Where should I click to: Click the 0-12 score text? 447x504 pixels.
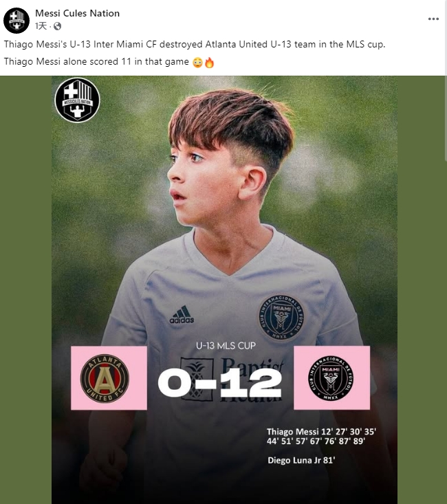[219, 382]
